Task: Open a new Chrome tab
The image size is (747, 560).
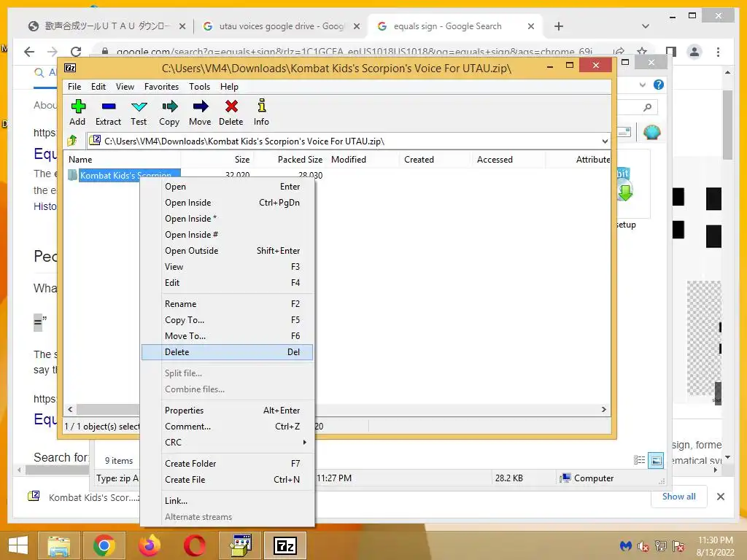Action: pyautogui.click(x=559, y=26)
